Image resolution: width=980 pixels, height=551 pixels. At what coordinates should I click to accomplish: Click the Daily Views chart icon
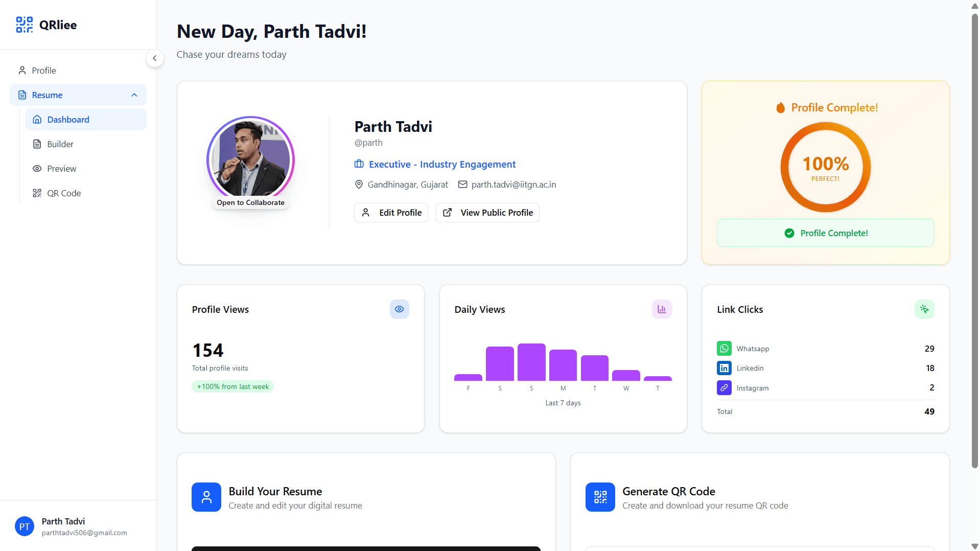(661, 309)
